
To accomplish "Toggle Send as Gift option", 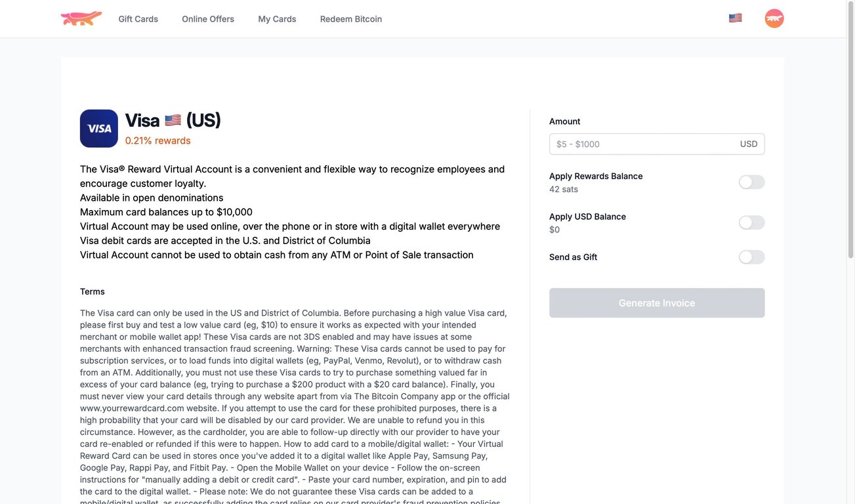I will [751, 257].
